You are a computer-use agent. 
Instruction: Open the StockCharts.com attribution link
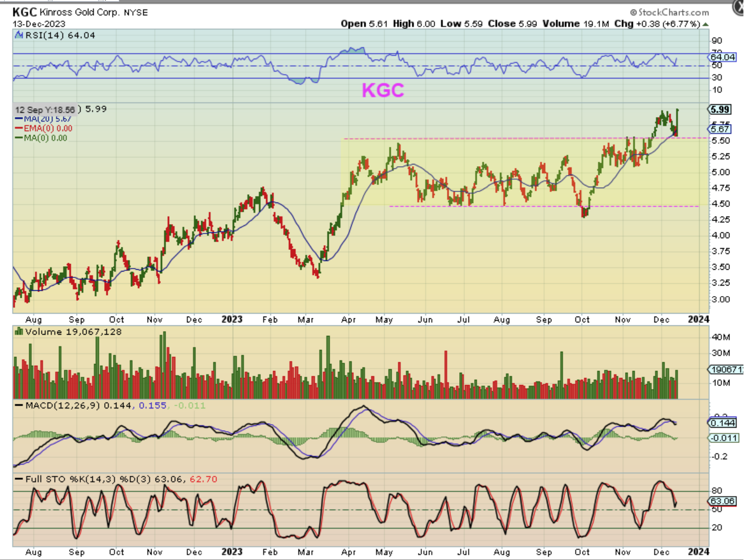click(x=669, y=12)
